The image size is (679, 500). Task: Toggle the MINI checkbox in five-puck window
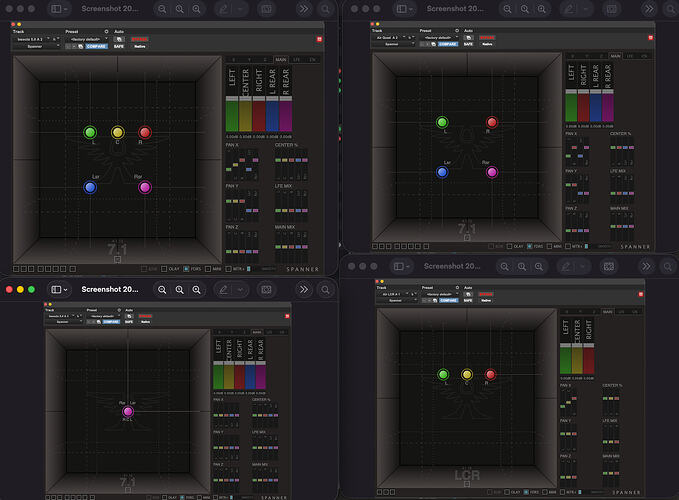pos(208,269)
